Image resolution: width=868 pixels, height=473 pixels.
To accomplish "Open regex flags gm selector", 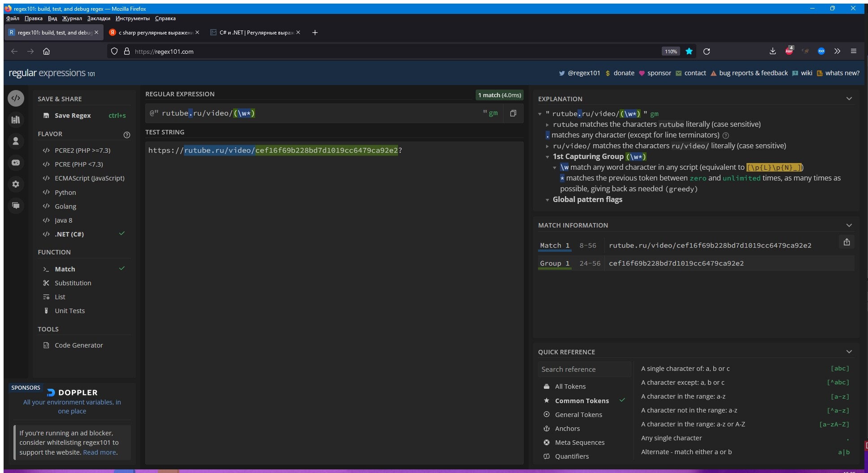I will click(x=493, y=113).
